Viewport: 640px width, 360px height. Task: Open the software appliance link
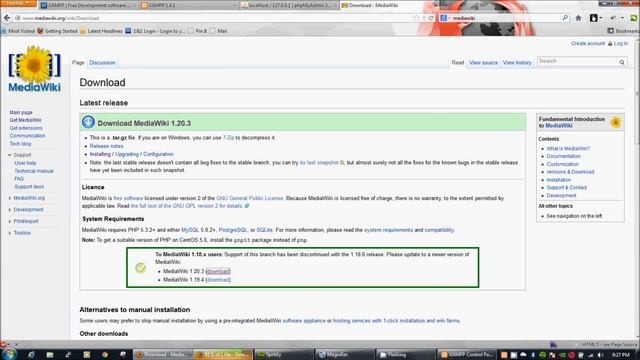pos(304,321)
